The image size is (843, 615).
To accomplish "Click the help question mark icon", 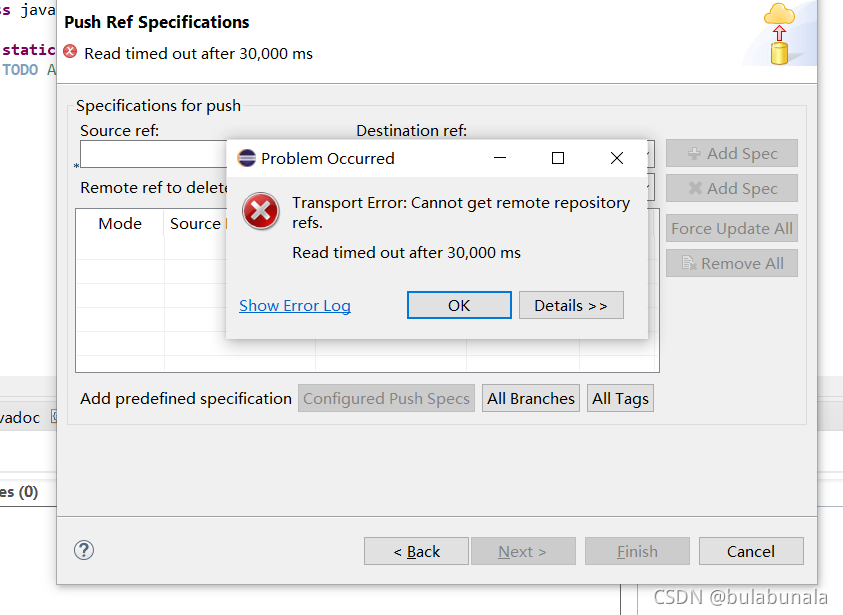I will pyautogui.click(x=84, y=550).
